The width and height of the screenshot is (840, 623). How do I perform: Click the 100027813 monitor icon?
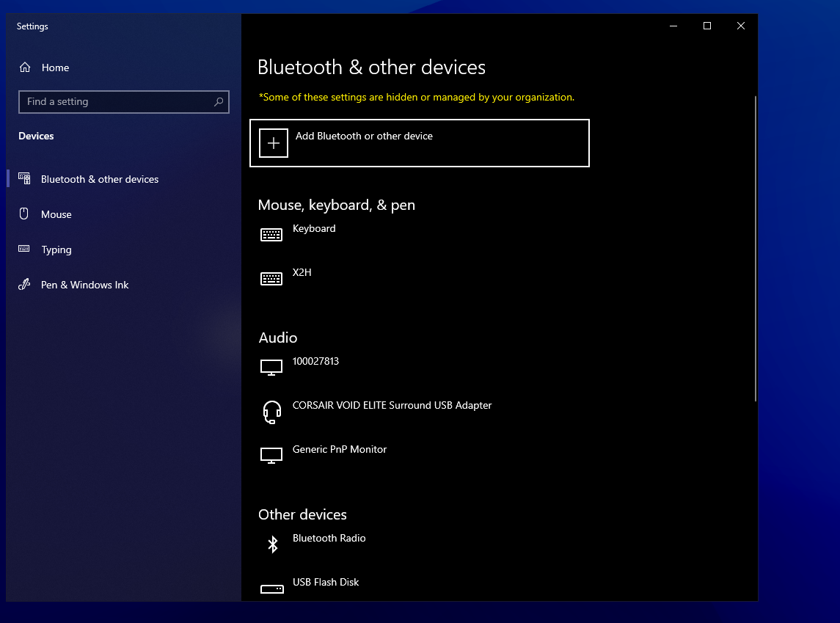click(x=271, y=367)
